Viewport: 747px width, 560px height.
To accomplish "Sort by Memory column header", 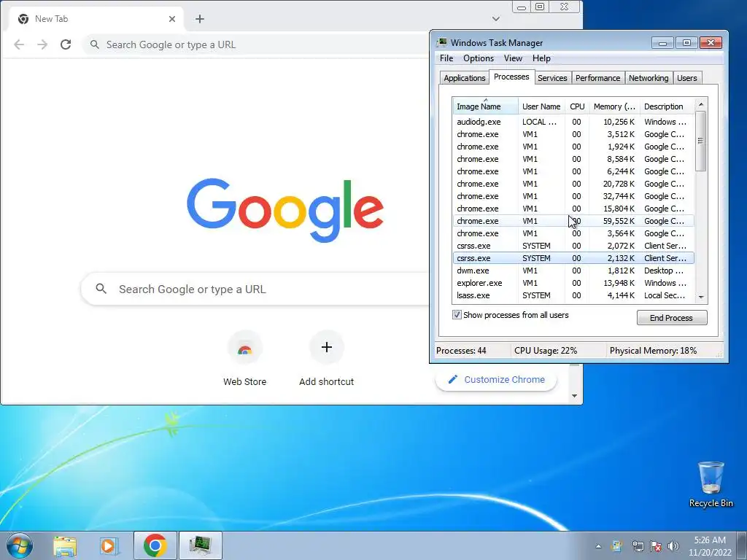I will 614,106.
